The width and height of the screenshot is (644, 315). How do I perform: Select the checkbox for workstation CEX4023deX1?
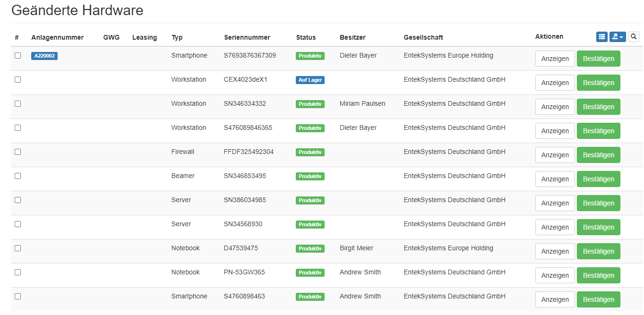(17, 79)
